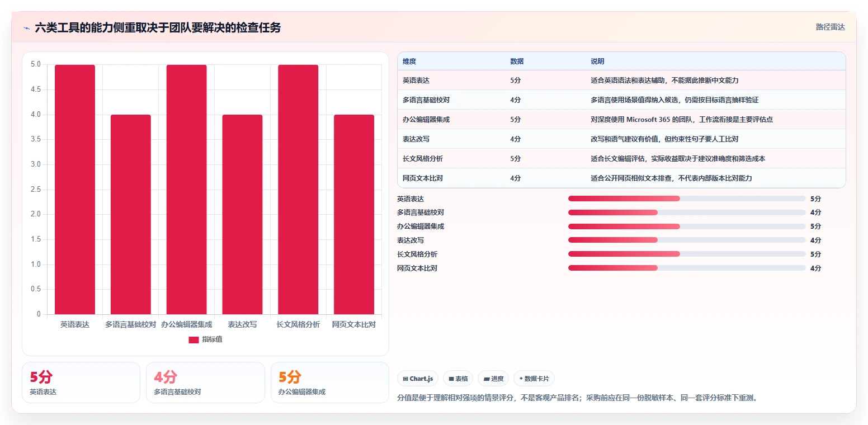
Task: Open the 5分 办公编辑器集成 data card
Action: pos(330,382)
